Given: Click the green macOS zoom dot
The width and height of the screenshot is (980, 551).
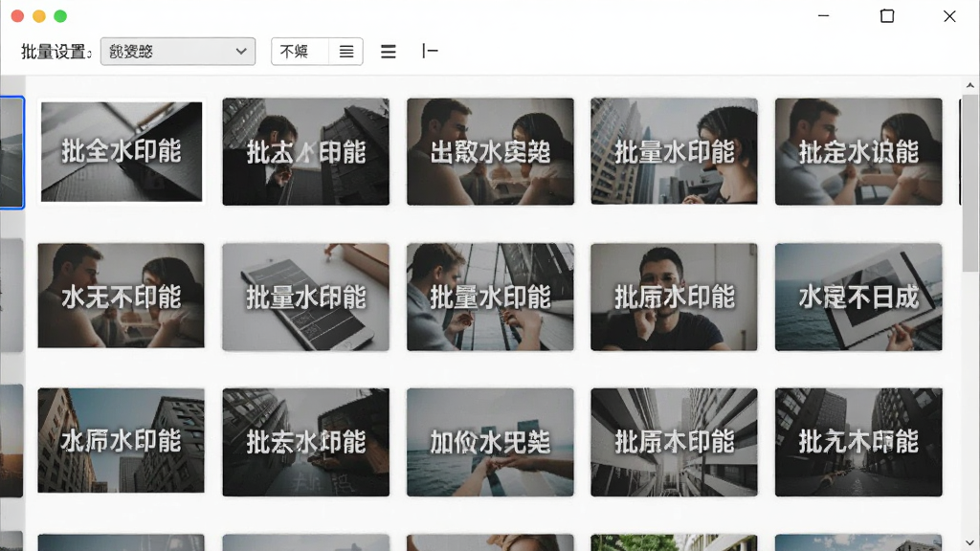Looking at the screenshot, I should coord(60,16).
